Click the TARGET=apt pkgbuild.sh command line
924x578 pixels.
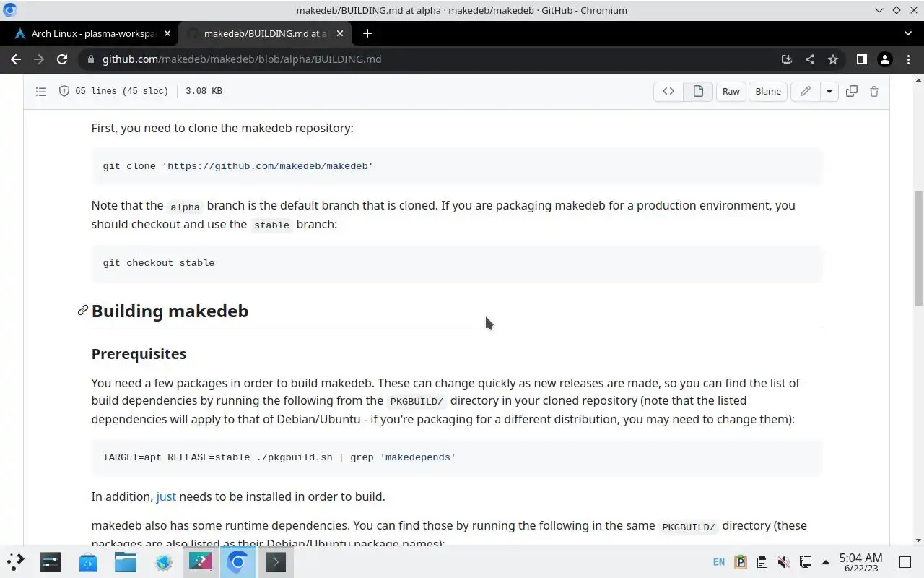point(279,457)
